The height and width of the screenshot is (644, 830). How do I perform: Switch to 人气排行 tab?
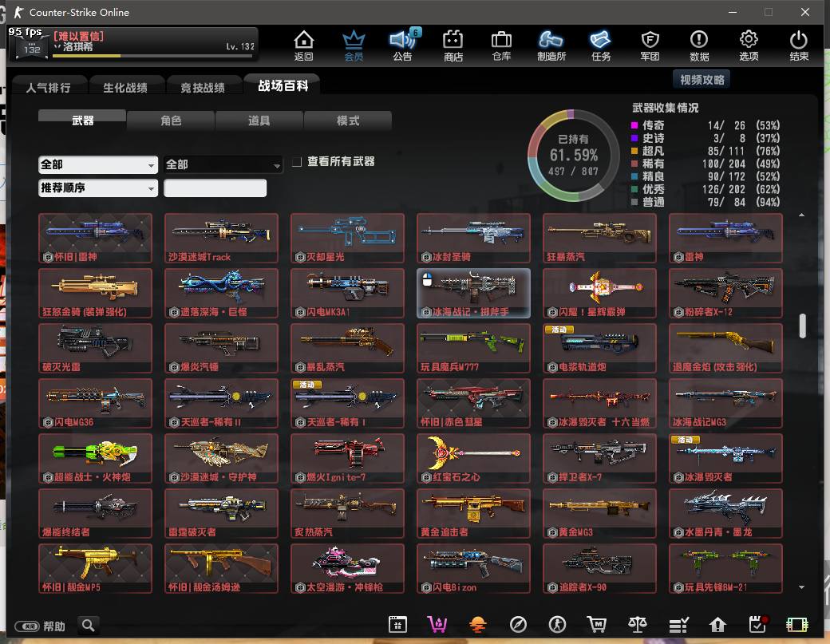coord(48,87)
